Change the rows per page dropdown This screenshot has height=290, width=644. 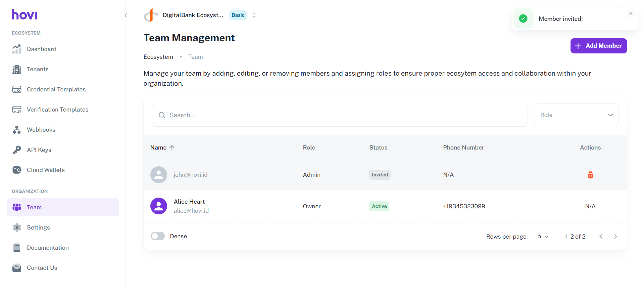click(x=542, y=237)
